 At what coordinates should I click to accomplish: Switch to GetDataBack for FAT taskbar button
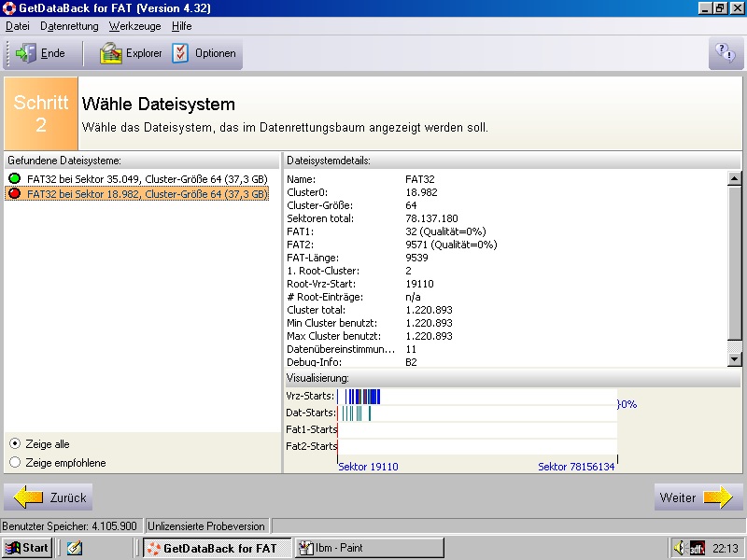click(x=218, y=548)
